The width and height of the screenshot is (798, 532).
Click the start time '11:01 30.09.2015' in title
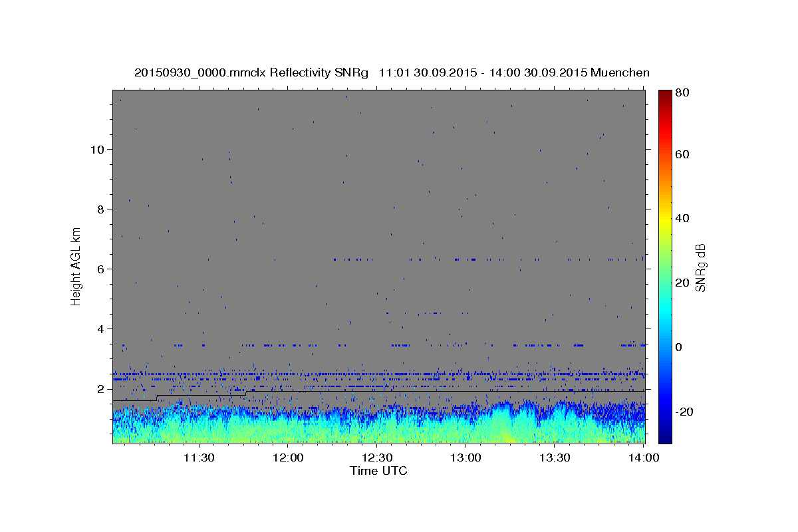pyautogui.click(x=426, y=72)
